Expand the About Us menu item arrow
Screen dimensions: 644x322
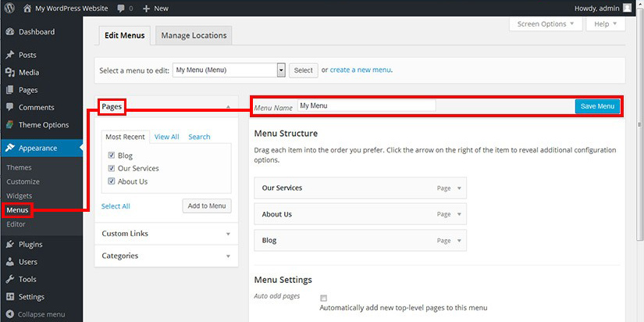460,214
